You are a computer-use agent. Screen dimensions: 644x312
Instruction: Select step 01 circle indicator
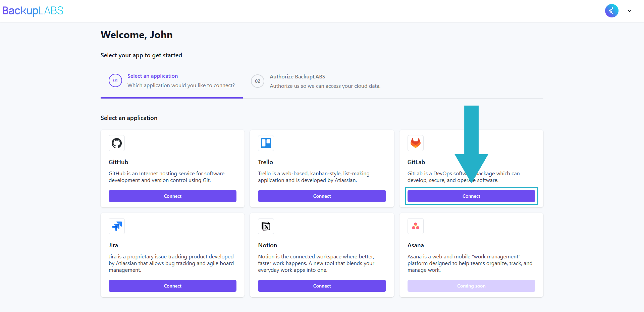[115, 80]
